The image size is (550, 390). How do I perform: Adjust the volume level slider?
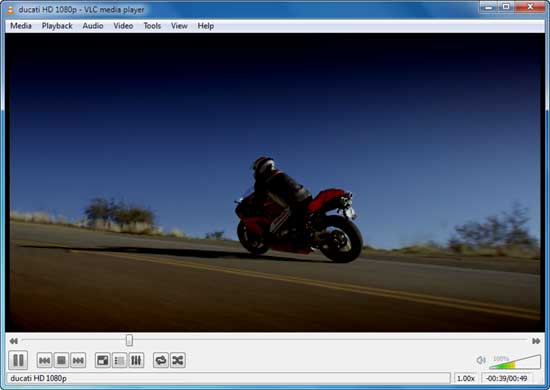[515, 362]
